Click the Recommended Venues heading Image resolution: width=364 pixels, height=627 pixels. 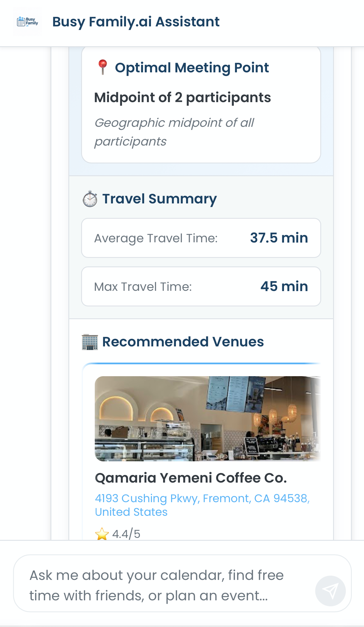pos(183,342)
